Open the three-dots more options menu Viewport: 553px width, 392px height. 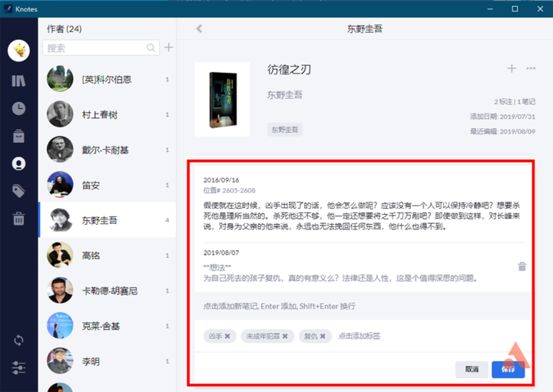tap(531, 68)
